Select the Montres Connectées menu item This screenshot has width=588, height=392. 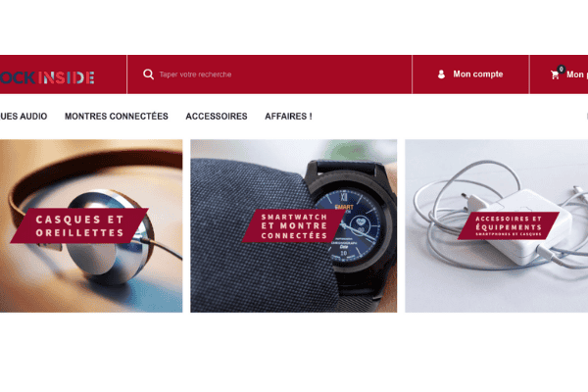117,117
